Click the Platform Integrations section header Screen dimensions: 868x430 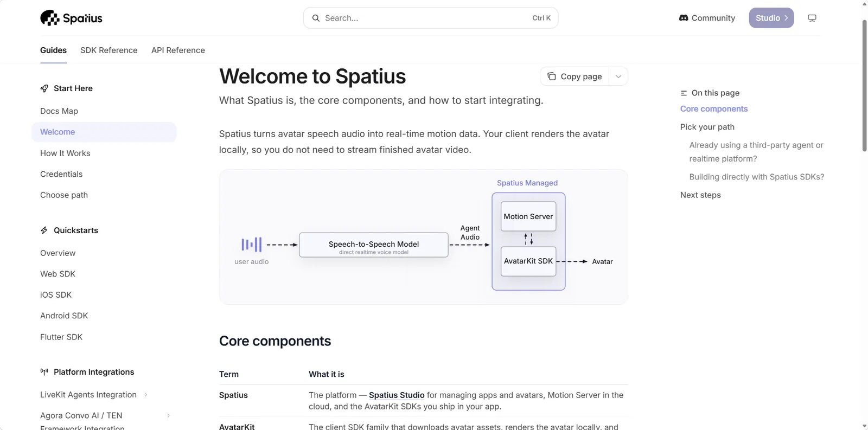click(x=94, y=372)
